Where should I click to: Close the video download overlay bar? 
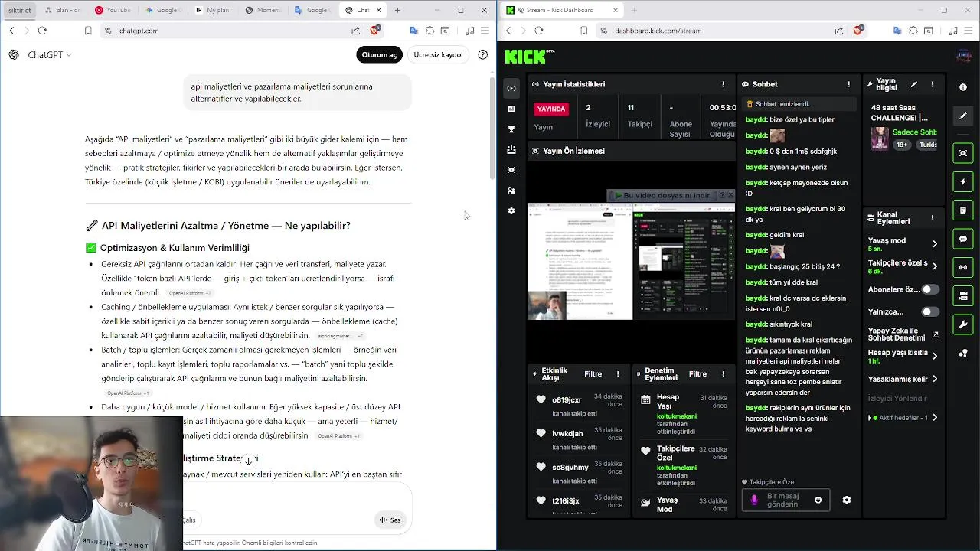[x=730, y=196]
